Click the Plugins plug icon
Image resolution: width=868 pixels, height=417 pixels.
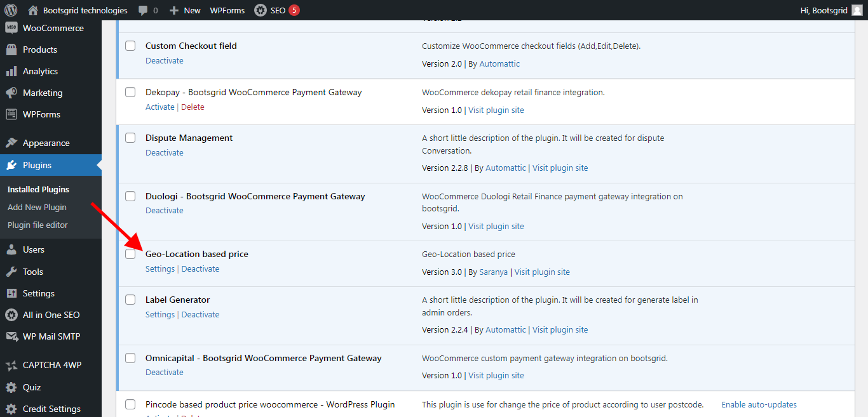11,165
